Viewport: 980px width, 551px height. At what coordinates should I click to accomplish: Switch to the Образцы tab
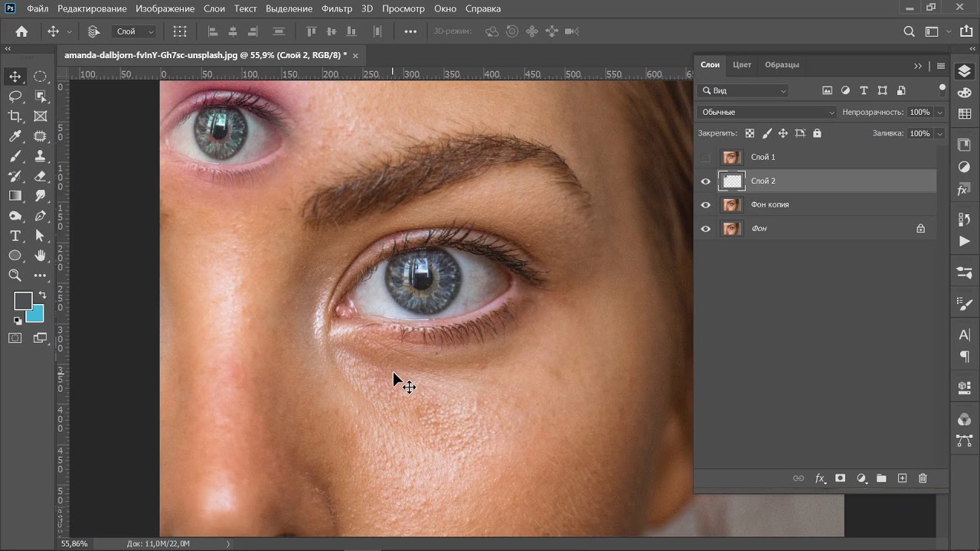point(782,64)
